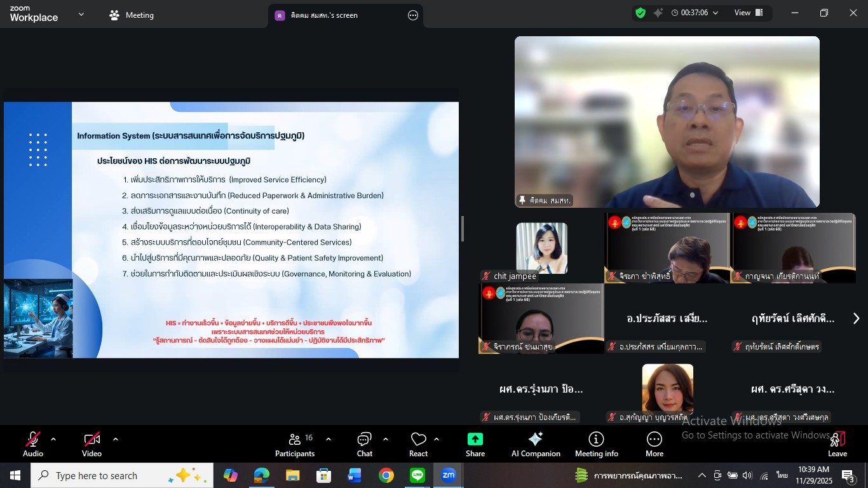
Task: Open the More options menu
Action: pos(654,445)
